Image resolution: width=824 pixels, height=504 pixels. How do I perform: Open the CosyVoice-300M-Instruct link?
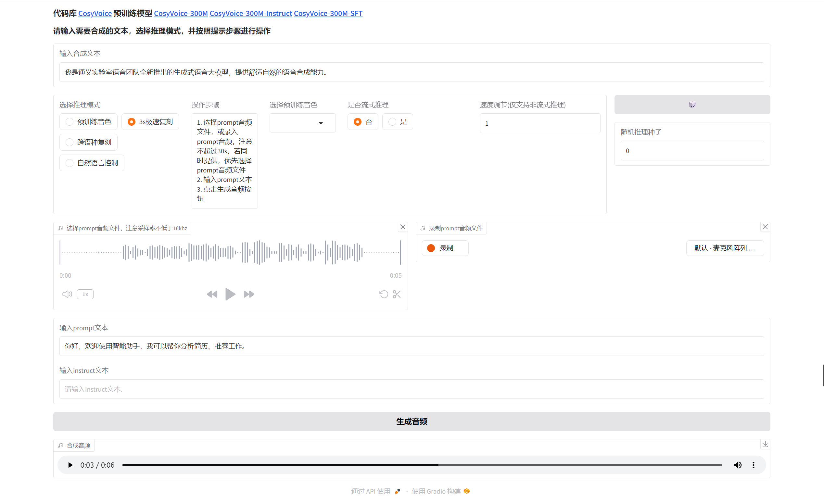coord(251,13)
